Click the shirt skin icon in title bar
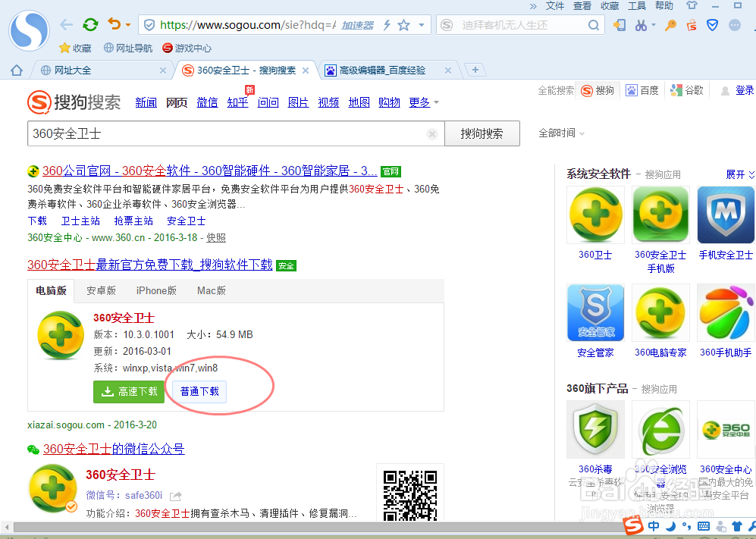 tap(692, 5)
